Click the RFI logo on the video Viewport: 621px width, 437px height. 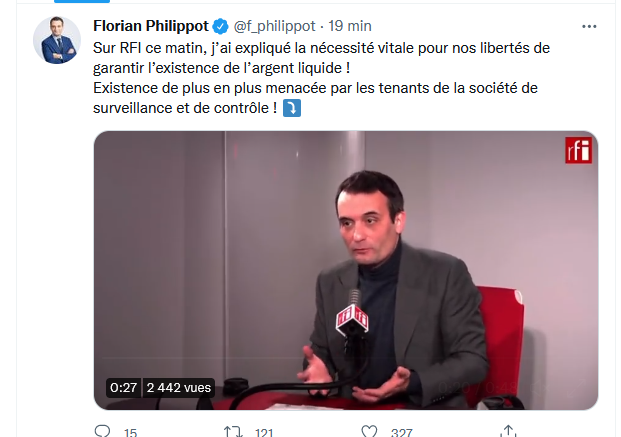coord(578,150)
